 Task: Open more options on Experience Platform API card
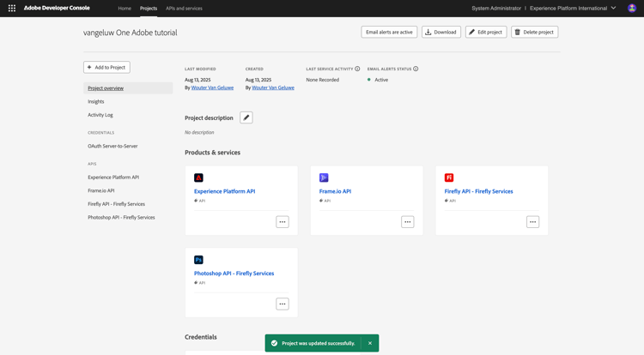[x=283, y=222]
